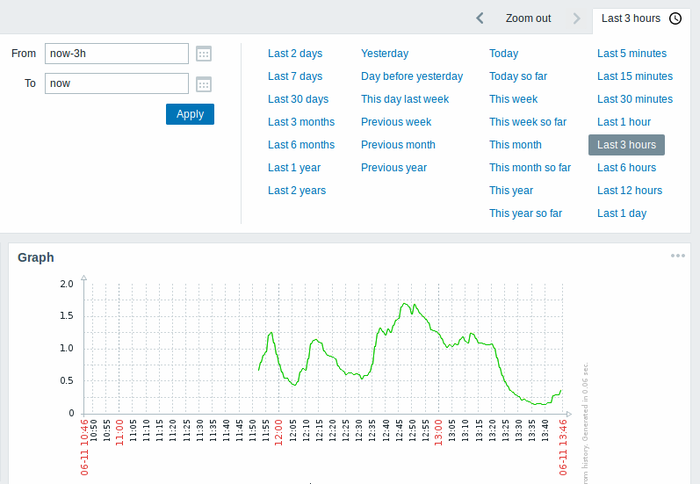Click inside the From input field
Screen dimensions: 700x484
click(x=116, y=54)
